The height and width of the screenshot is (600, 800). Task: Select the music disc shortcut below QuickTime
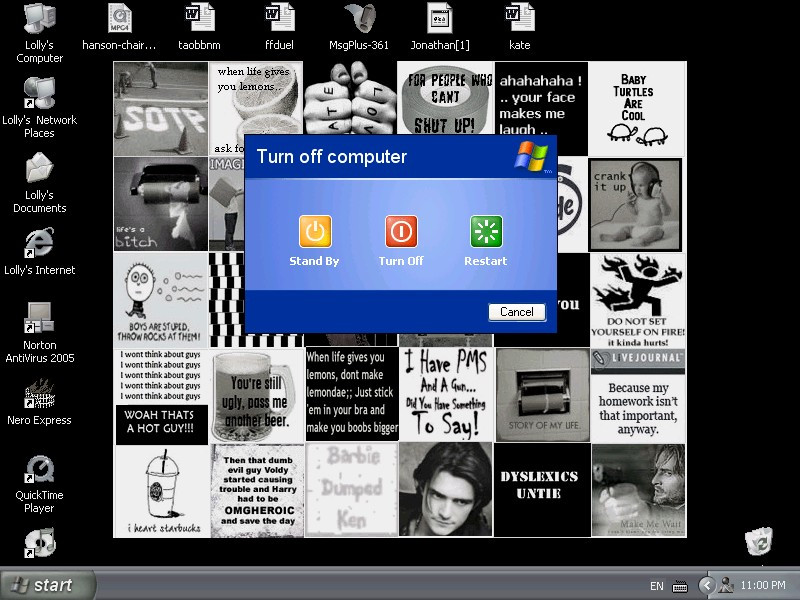pyautogui.click(x=39, y=542)
